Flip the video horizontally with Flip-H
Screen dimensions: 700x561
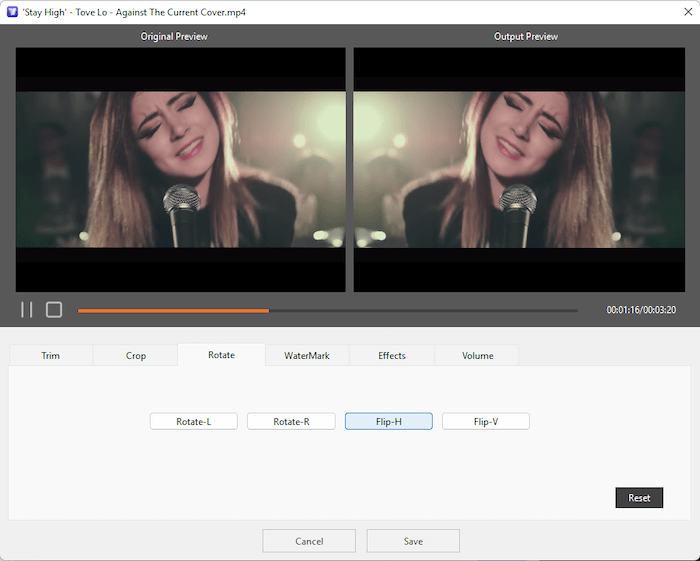pos(389,421)
